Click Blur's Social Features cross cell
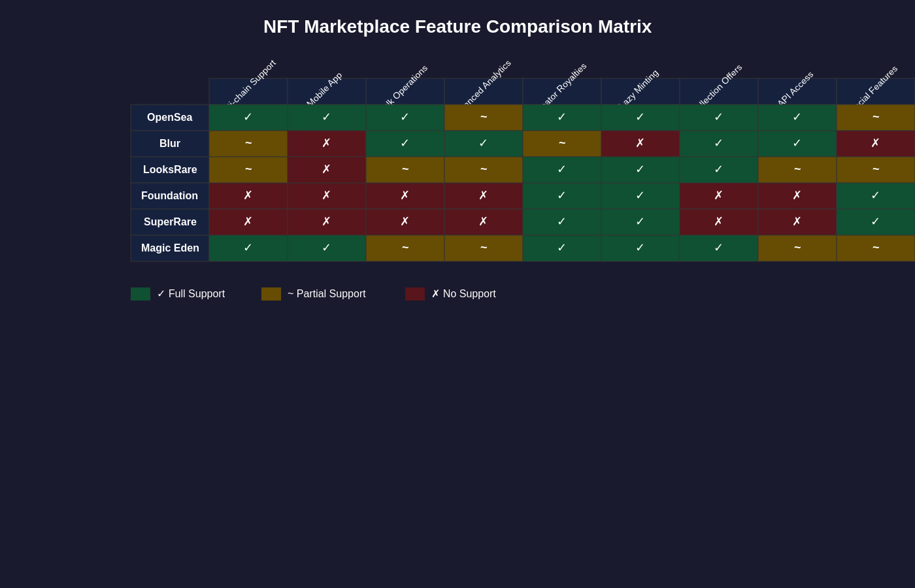Viewport: 915px width, 588px height. 876,144
